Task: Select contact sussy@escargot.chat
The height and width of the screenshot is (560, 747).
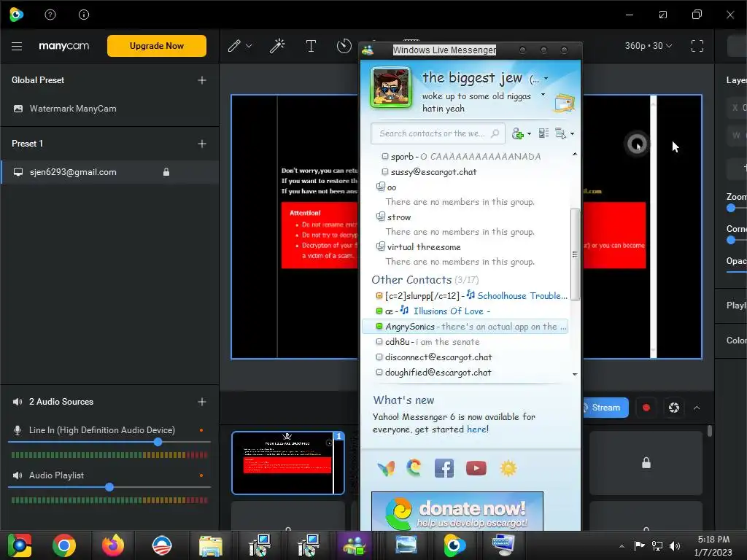Action: [433, 172]
